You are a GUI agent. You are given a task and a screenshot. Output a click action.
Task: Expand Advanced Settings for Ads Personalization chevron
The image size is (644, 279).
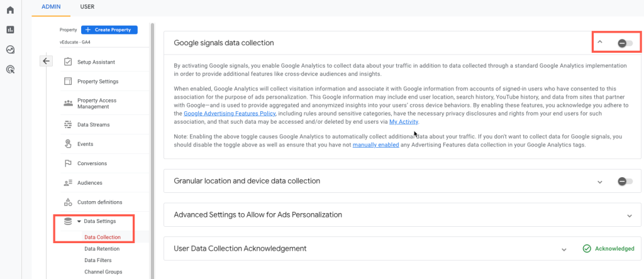point(629,216)
